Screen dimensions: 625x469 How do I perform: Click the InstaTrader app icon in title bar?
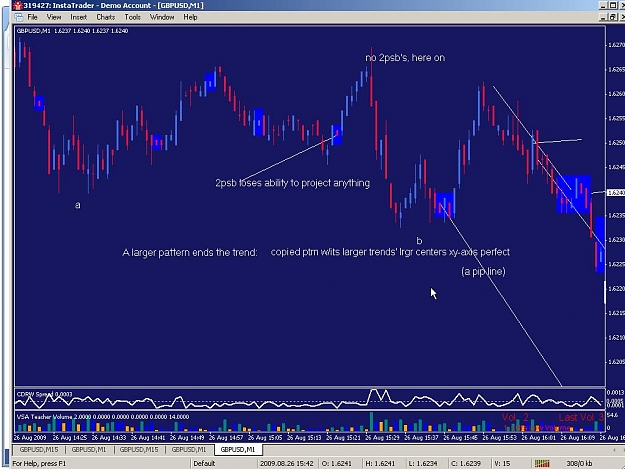click(x=17, y=6)
